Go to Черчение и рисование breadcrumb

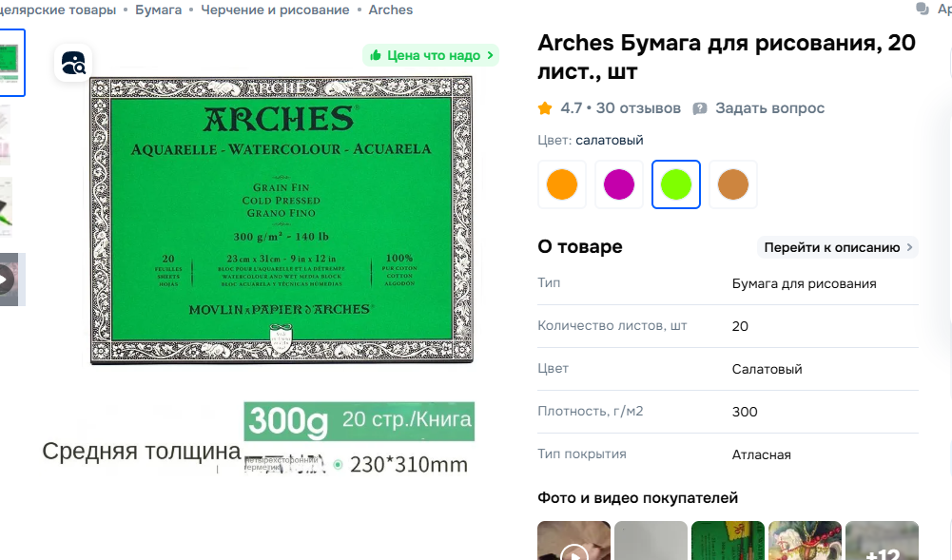coord(275,10)
